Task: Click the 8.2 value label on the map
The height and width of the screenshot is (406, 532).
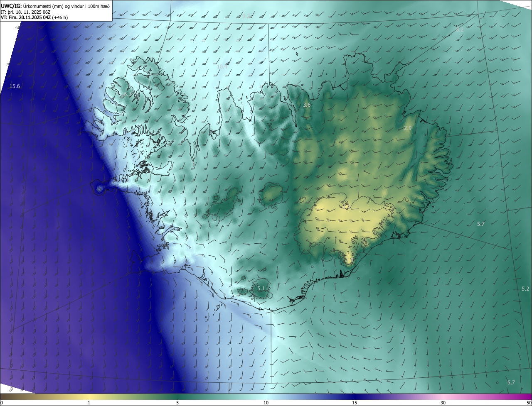Action: click(x=460, y=30)
